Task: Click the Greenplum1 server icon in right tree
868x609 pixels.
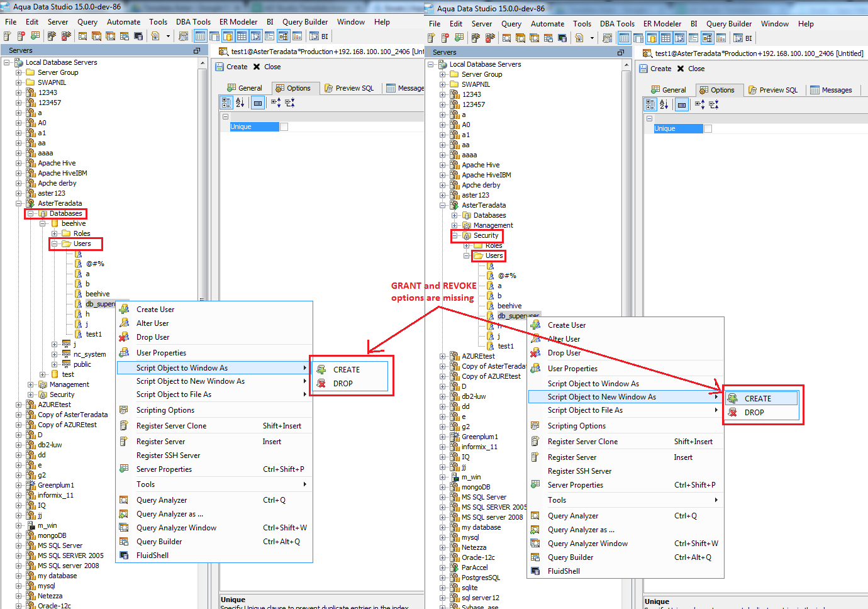Action: coord(454,437)
